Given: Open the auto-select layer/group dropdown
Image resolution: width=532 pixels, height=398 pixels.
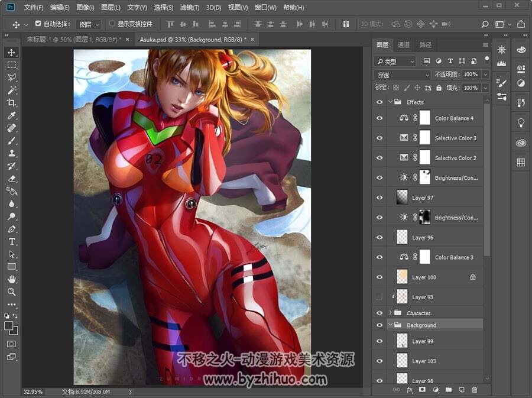Looking at the screenshot, I should (x=88, y=24).
